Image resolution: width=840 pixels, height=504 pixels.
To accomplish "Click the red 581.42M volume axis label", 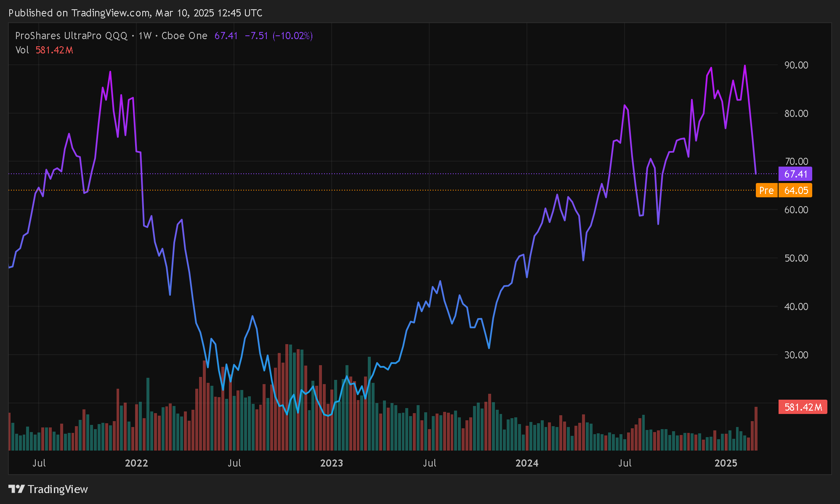I will (x=803, y=407).
